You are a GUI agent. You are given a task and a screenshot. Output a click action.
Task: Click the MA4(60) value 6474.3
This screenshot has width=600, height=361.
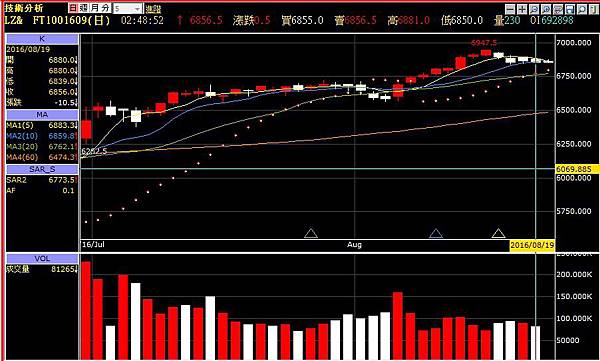(x=63, y=157)
